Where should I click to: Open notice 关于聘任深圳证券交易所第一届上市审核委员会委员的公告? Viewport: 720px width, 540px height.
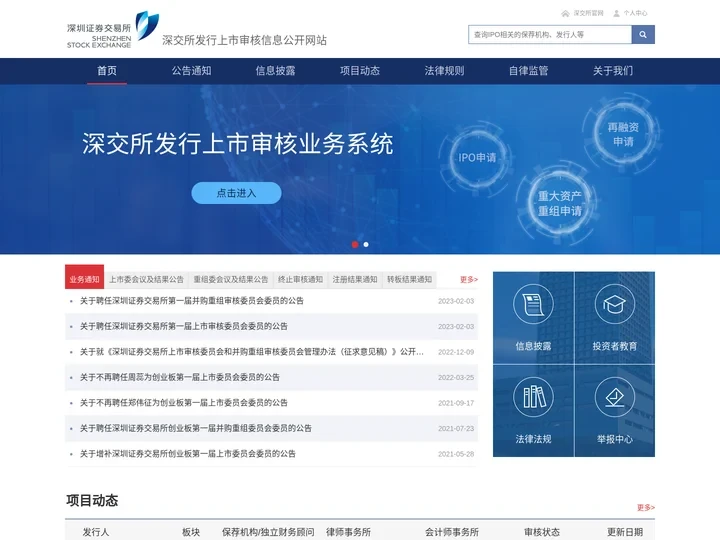click(184, 326)
